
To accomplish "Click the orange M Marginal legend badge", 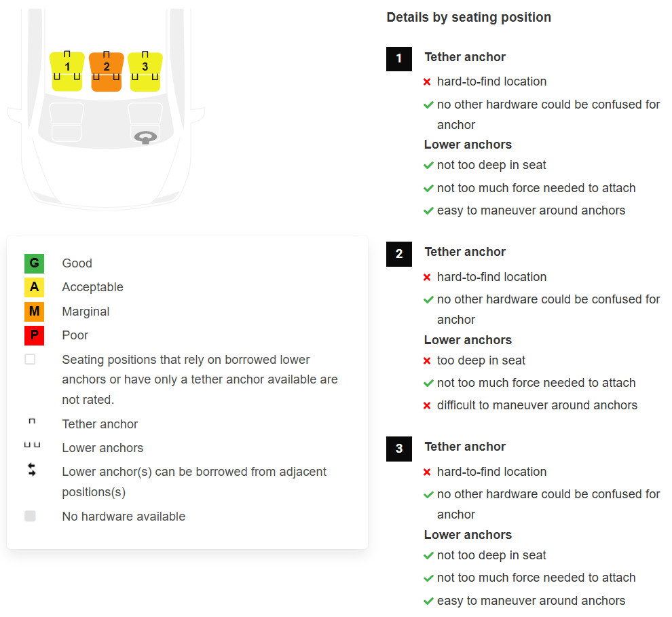I will click(x=34, y=312).
